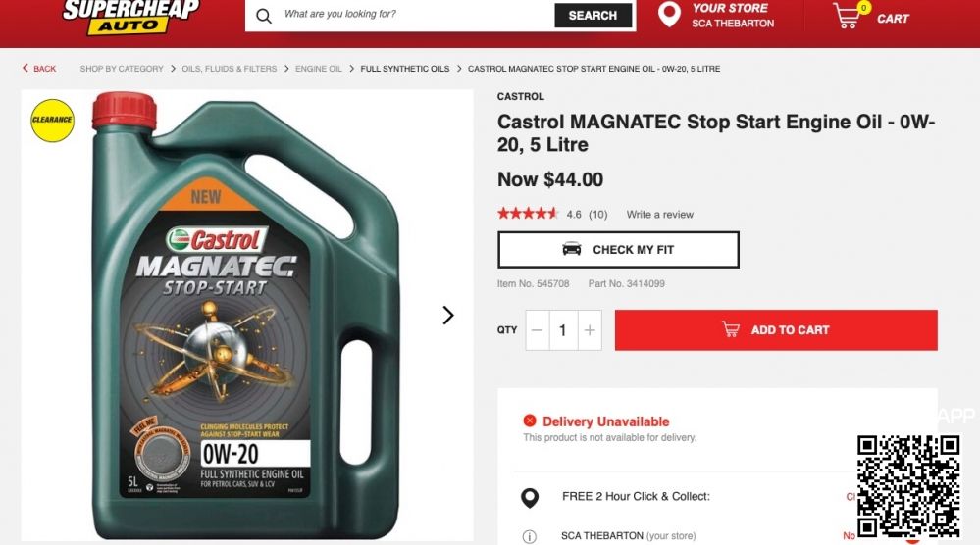Click the search magnifier icon
Image resolution: width=980 pixels, height=545 pixels.
(264, 16)
